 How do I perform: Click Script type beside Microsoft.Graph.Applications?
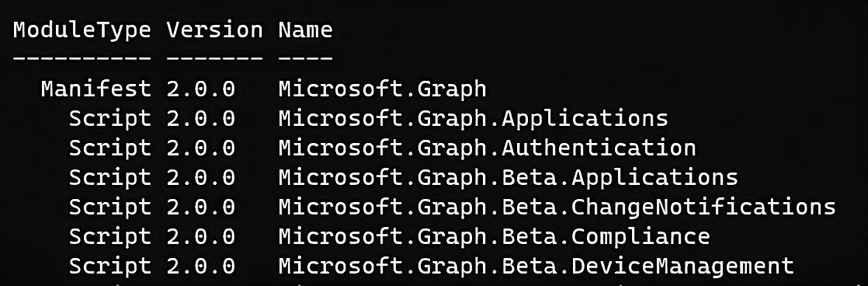(109, 119)
